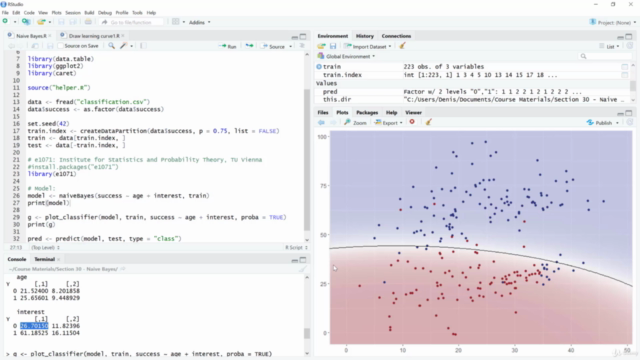Open the recent files dropdown arrow
The height and width of the screenshot is (360, 640).
tap(50, 22)
